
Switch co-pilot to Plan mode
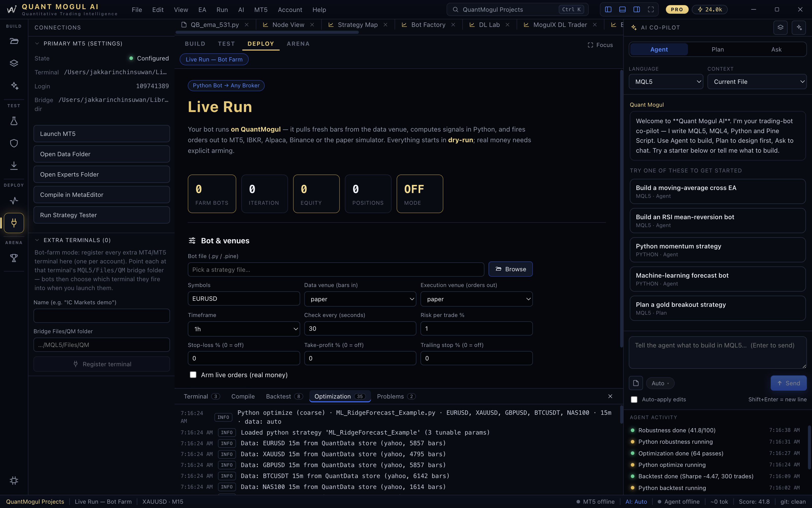[x=718, y=49]
